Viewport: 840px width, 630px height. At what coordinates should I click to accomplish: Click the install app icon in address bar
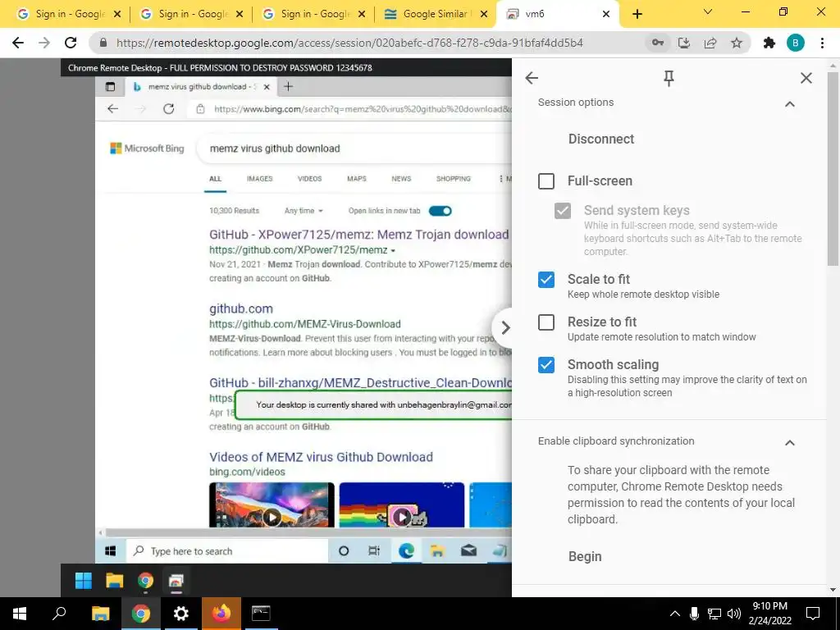click(x=684, y=43)
